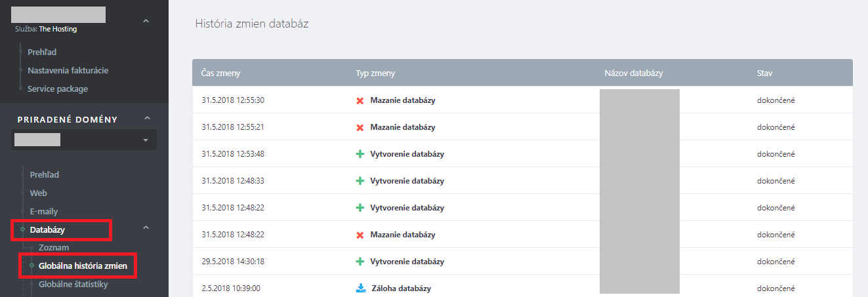
Task: Open Nastavenia fakturácie in sidebar
Action: pos(68,70)
